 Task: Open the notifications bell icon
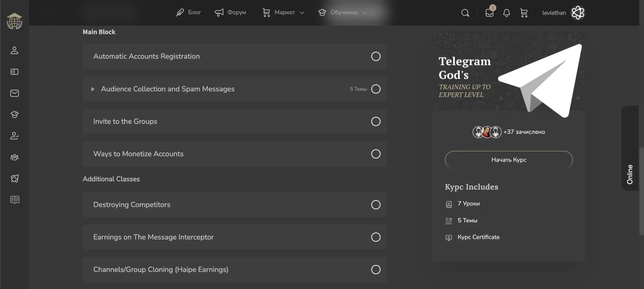coord(507,13)
